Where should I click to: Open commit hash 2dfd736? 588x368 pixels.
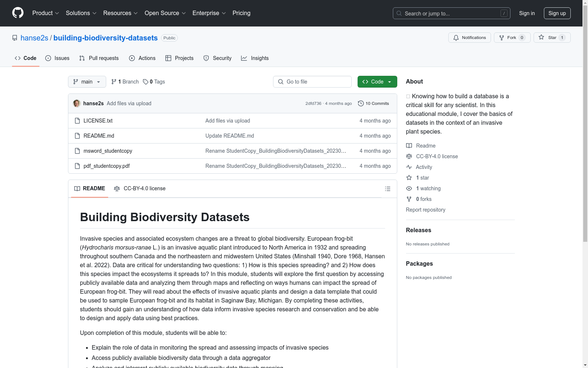click(x=313, y=103)
